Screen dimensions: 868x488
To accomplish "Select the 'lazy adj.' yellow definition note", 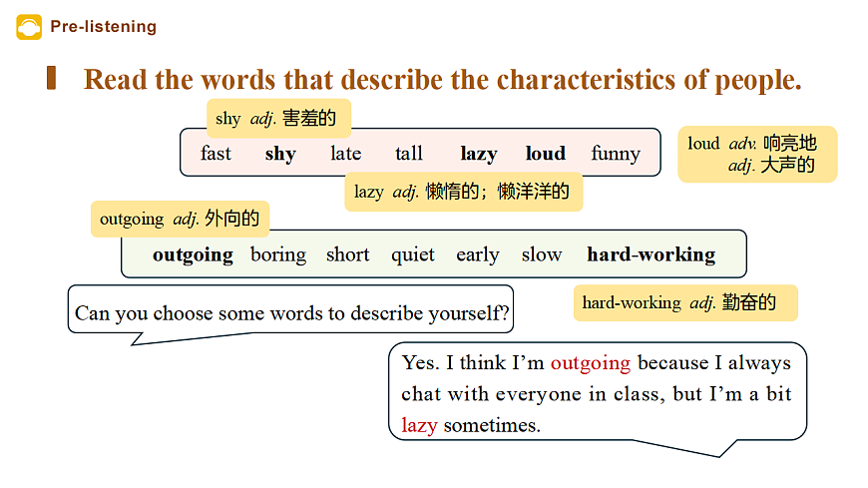I will tap(462, 191).
